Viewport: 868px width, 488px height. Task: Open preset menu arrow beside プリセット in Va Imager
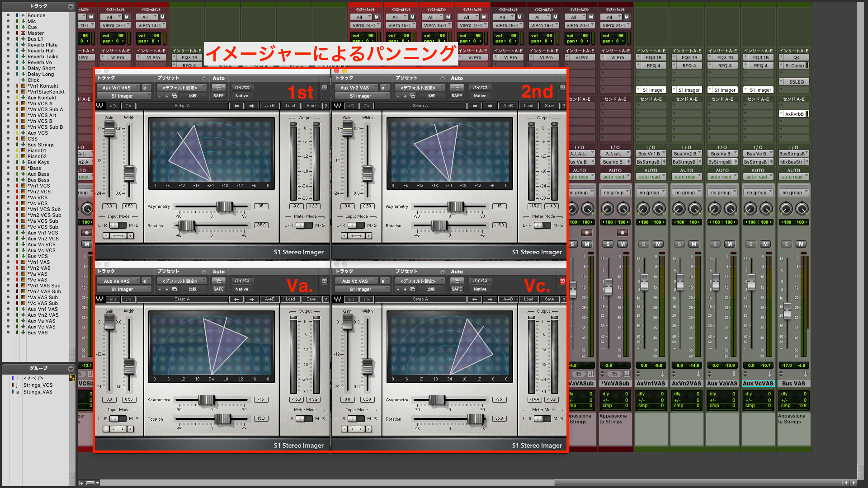coord(204,272)
